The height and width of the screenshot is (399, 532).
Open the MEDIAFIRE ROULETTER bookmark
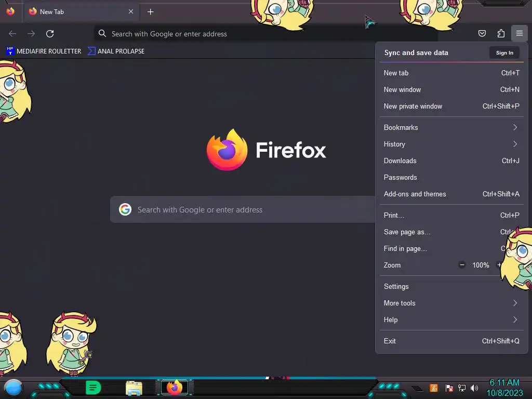pyautogui.click(x=44, y=51)
